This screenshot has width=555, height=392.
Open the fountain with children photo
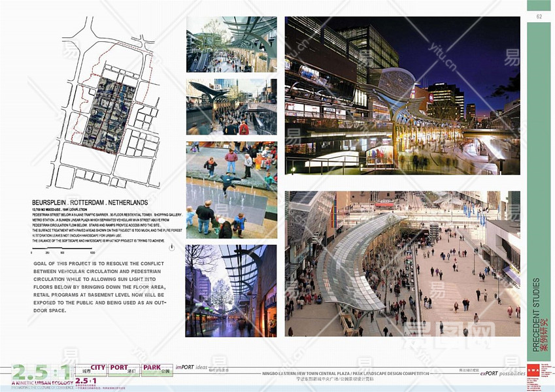tap(231, 189)
